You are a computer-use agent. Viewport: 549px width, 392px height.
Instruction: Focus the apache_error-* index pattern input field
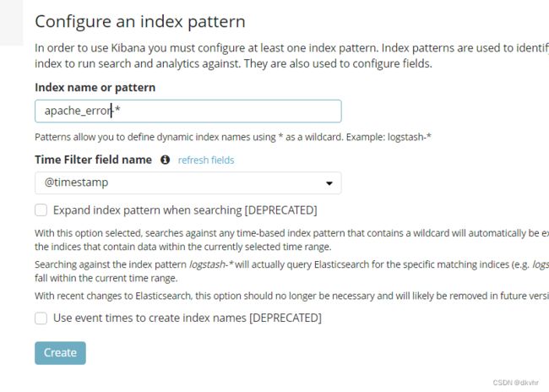188,111
